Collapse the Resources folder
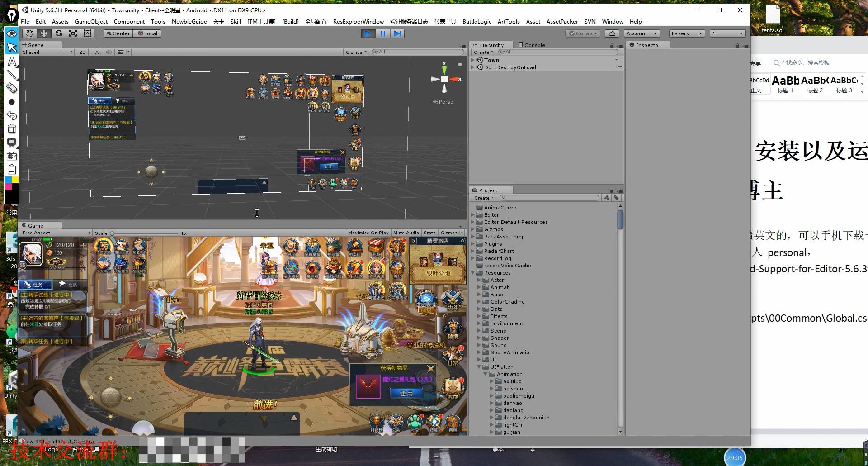This screenshot has height=466, width=868. [x=473, y=273]
